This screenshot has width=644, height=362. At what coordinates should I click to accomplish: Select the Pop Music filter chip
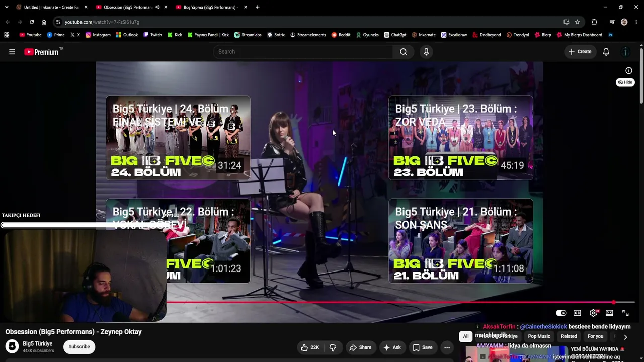tap(539, 336)
